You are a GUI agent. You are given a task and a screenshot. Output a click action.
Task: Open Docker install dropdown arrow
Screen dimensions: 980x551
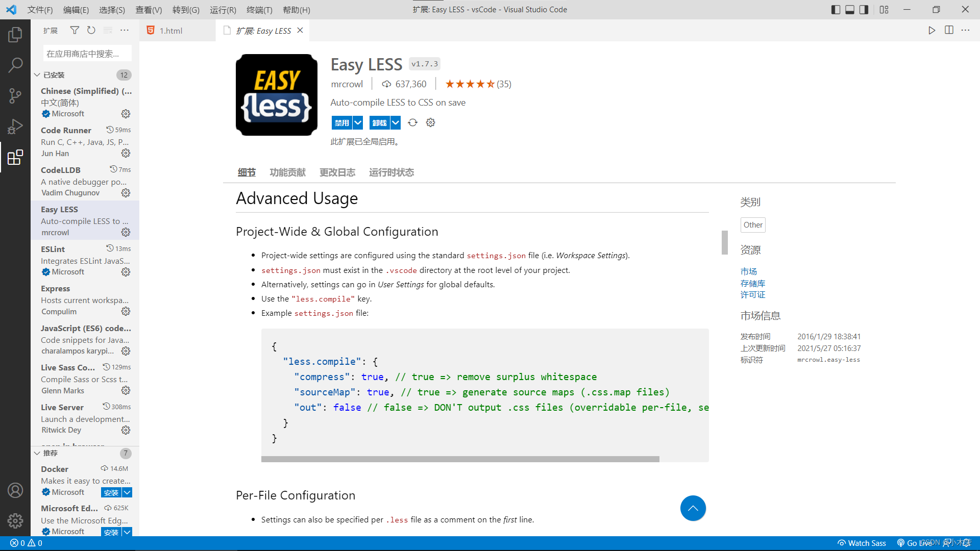pos(127,492)
